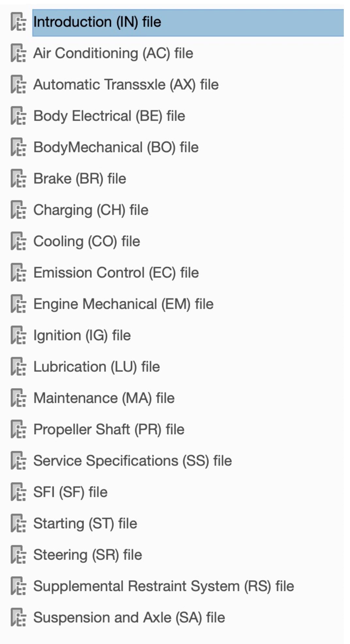This screenshot has width=350, height=644.
Task: Click the bookmark icon beside Brake (BR) file
Action: pyautogui.click(x=18, y=179)
